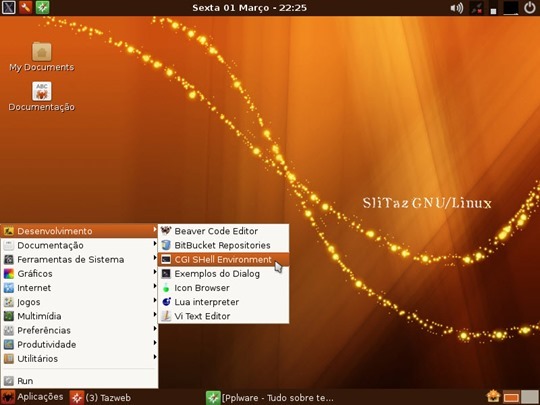Open My Documents desktop folder
This screenshot has height=405, width=540.
(x=42, y=57)
